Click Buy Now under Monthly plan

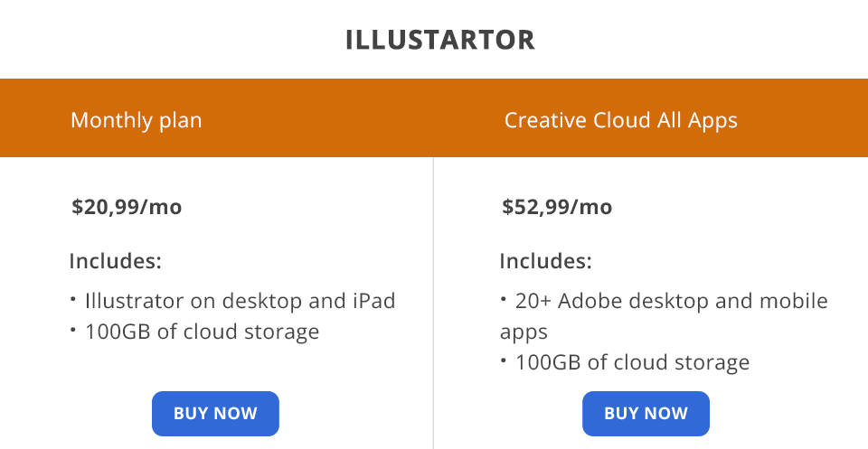pyautogui.click(x=215, y=414)
